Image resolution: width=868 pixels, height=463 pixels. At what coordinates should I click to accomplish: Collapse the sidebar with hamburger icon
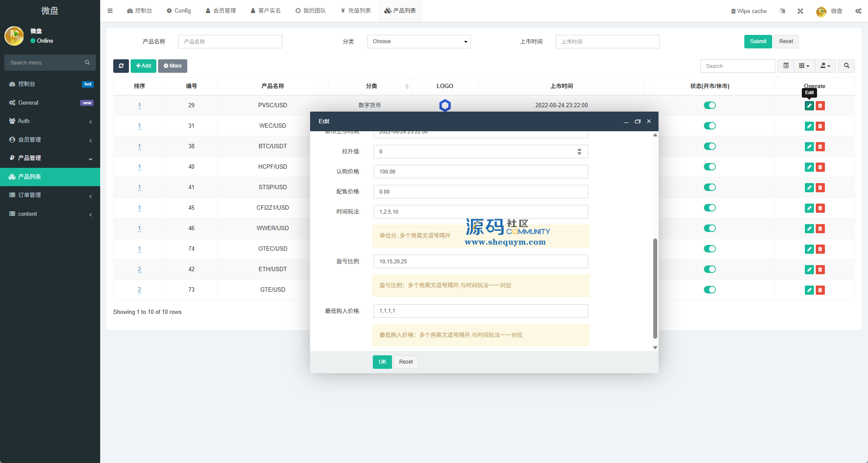tap(110, 11)
